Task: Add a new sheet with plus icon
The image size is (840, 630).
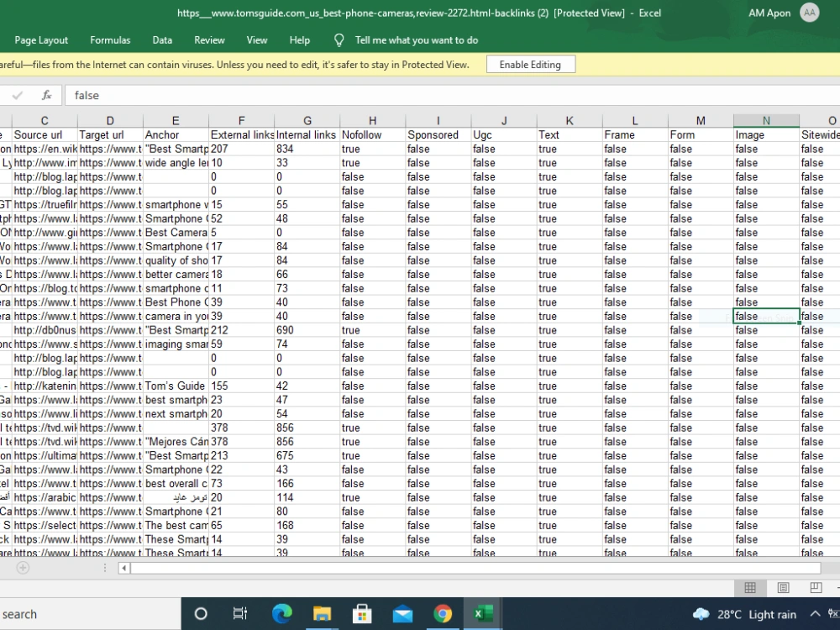Action: click(x=23, y=568)
